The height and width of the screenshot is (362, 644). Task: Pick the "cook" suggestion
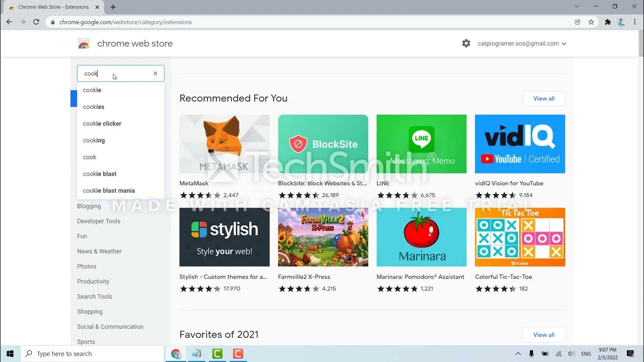pos(121,157)
